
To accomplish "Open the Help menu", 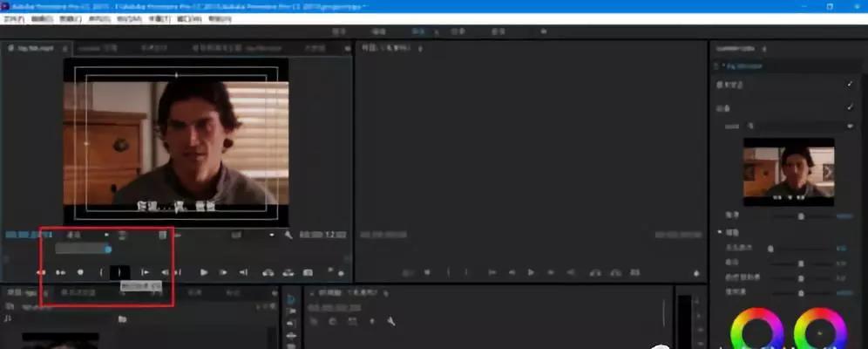I will 220,19.
